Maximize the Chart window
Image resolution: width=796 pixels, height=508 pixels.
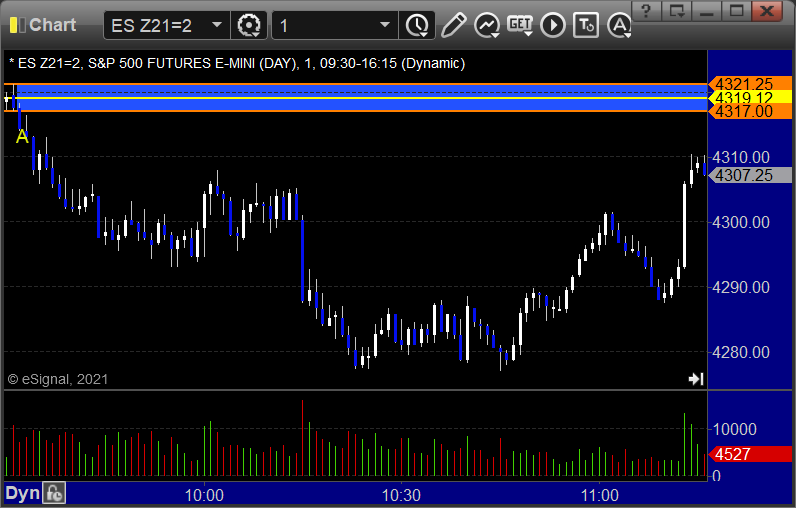pos(736,11)
